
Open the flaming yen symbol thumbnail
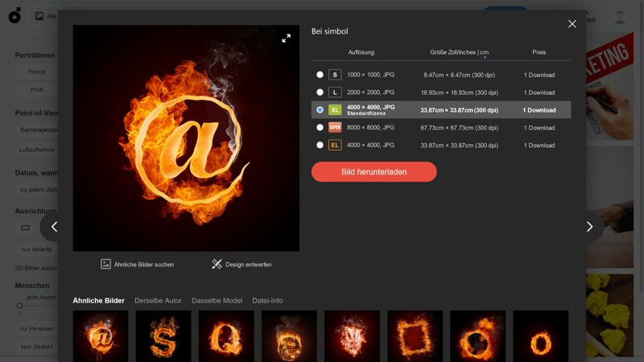tap(352, 336)
